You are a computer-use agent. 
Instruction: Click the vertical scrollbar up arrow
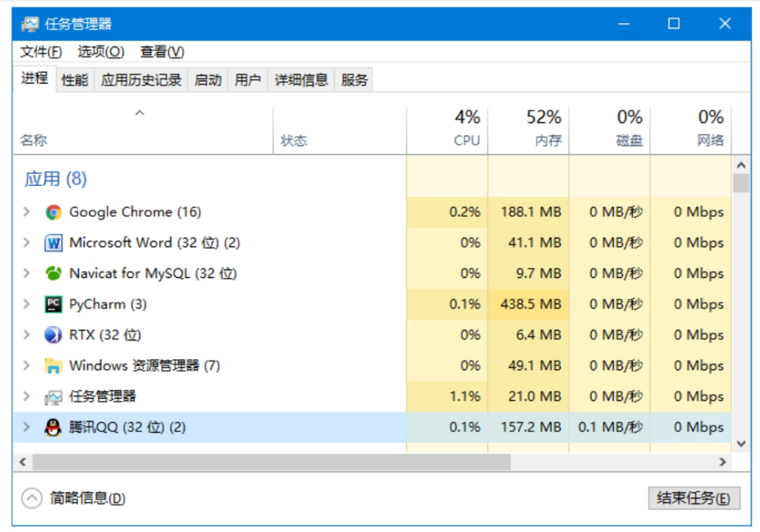[x=741, y=165]
